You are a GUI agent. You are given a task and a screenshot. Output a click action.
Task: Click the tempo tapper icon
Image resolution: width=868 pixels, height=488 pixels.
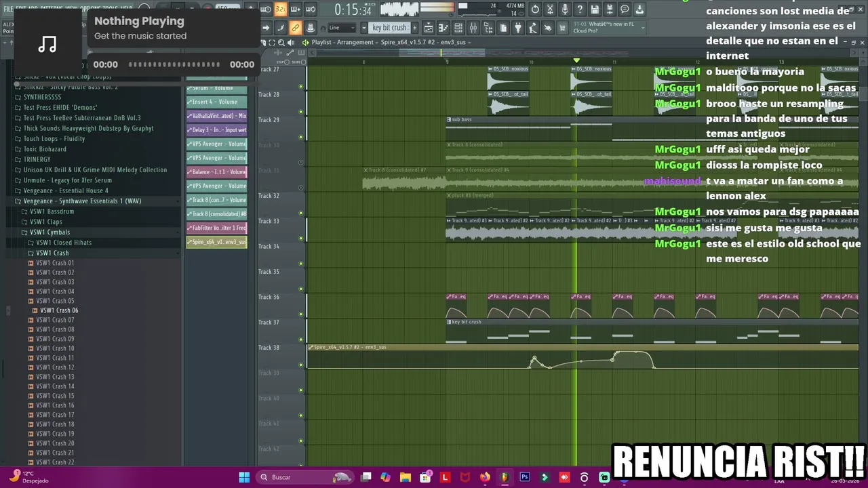tap(533, 28)
